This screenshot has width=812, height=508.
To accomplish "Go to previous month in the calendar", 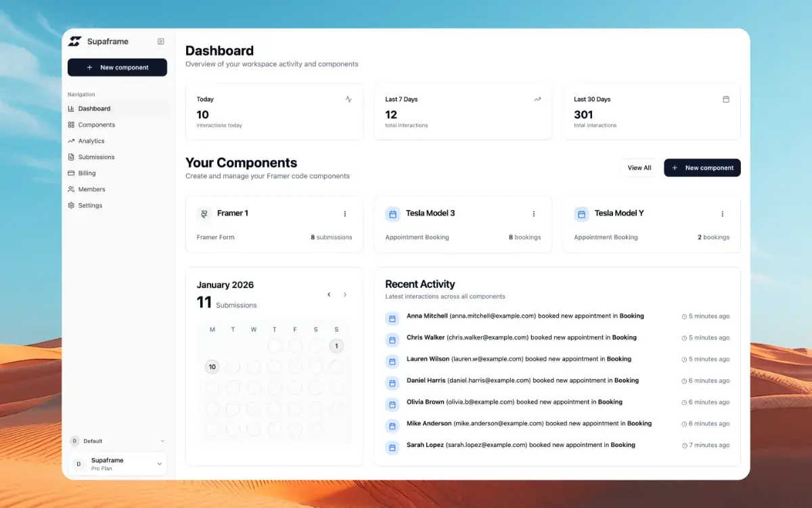I will 329,295.
